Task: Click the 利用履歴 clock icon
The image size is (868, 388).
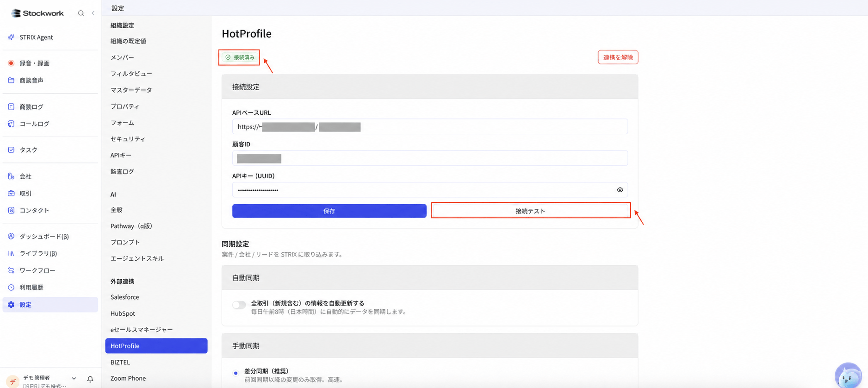Action: click(11, 288)
